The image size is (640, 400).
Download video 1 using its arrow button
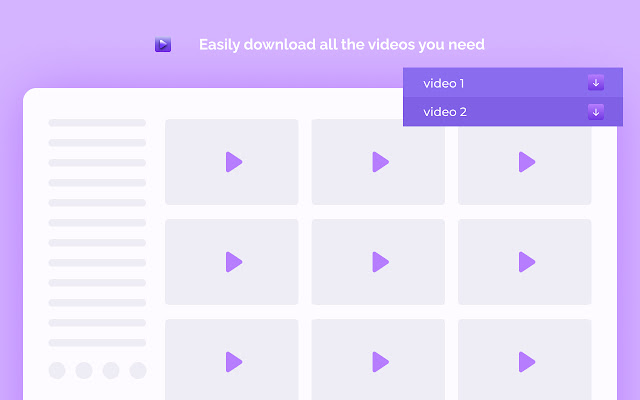[x=596, y=83]
